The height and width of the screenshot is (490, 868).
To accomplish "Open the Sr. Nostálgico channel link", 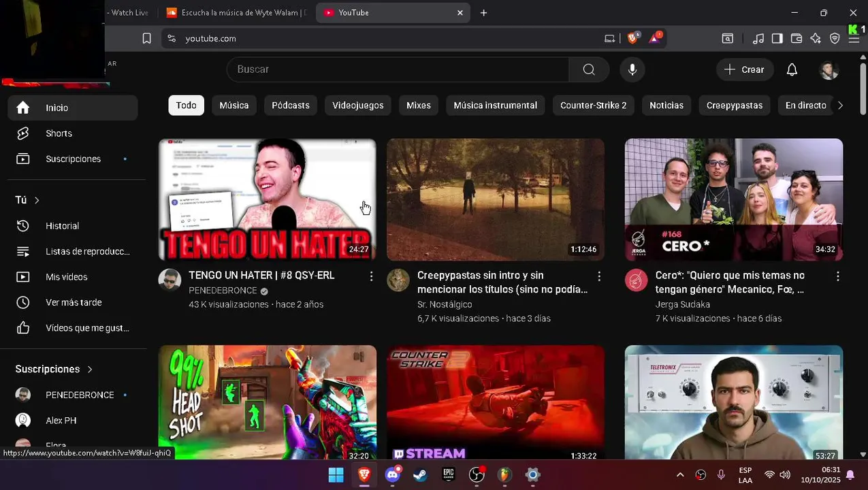I will (445, 305).
